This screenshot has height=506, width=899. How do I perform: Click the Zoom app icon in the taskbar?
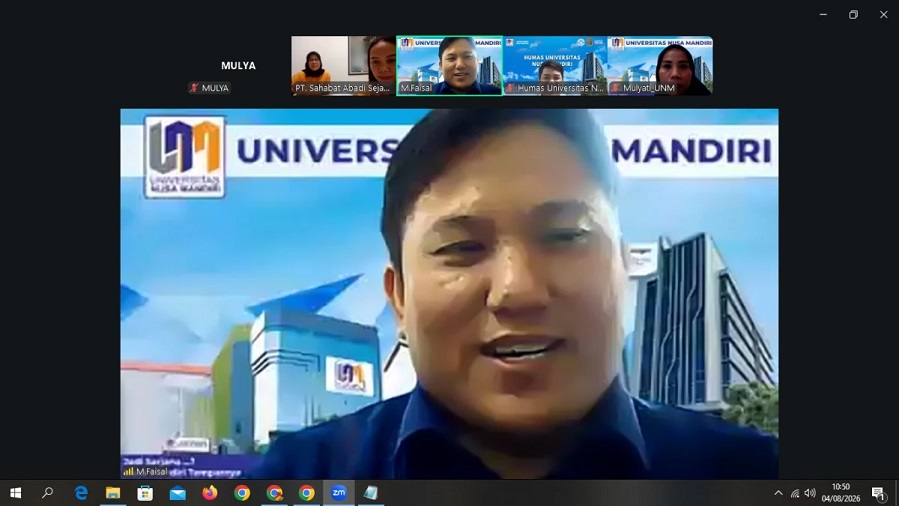coord(339,493)
